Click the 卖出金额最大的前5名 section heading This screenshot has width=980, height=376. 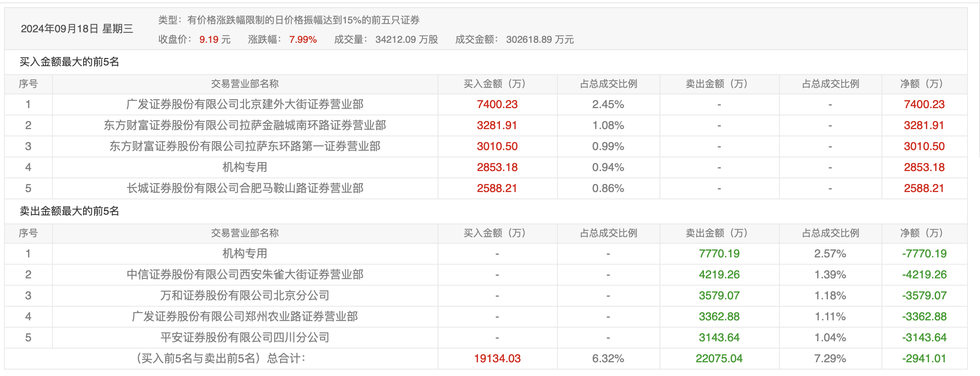69,211
